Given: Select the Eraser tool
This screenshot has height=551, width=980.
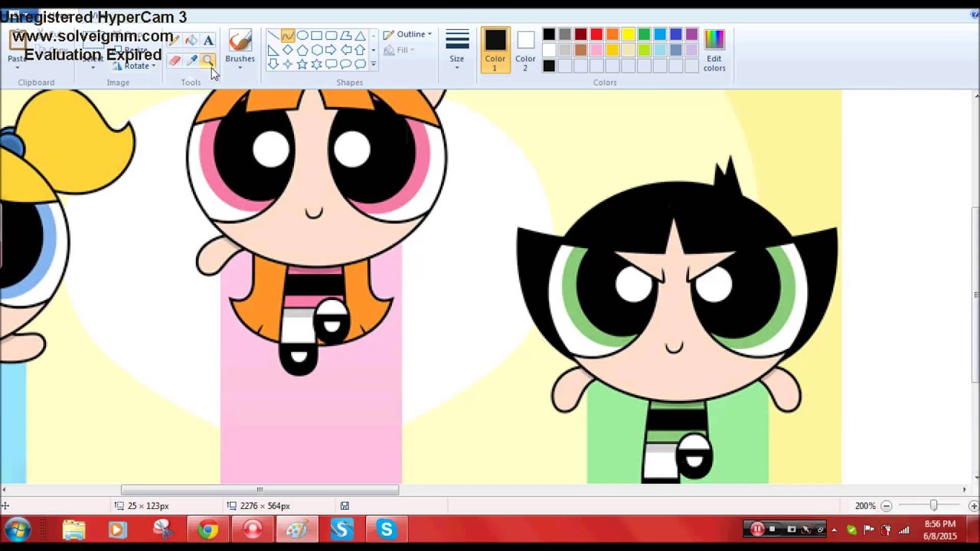Looking at the screenshot, I should (175, 60).
